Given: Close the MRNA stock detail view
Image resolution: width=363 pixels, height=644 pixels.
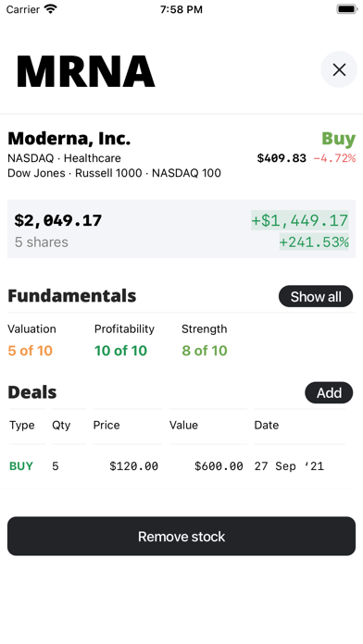Looking at the screenshot, I should coord(339,69).
